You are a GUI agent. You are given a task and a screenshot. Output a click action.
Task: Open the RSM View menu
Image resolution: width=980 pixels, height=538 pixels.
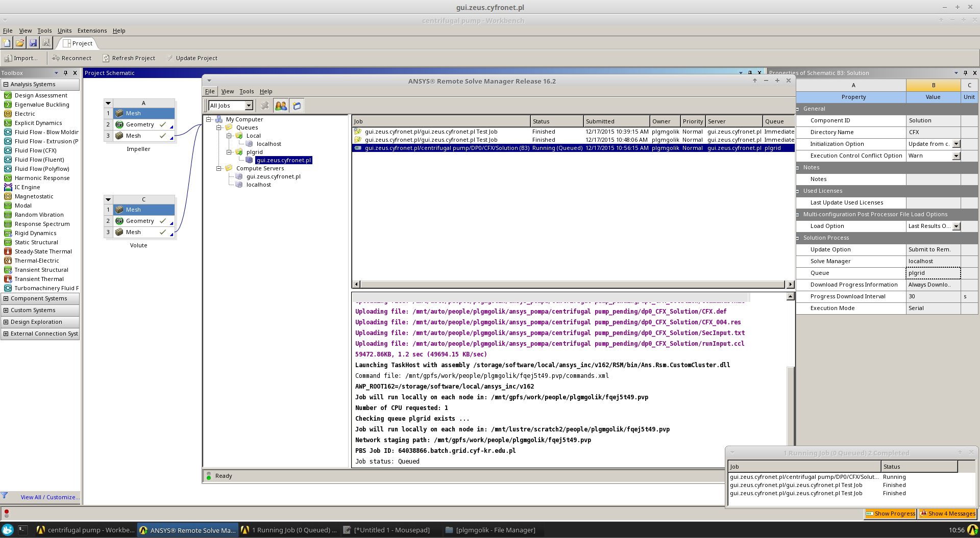point(227,91)
